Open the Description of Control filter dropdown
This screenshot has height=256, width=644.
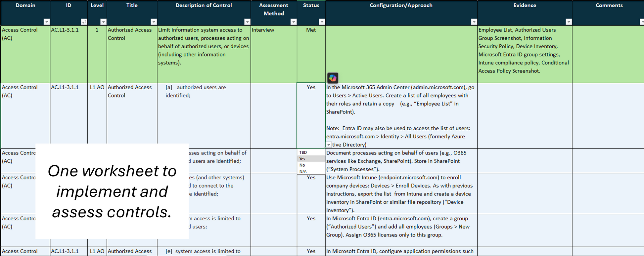[247, 22]
